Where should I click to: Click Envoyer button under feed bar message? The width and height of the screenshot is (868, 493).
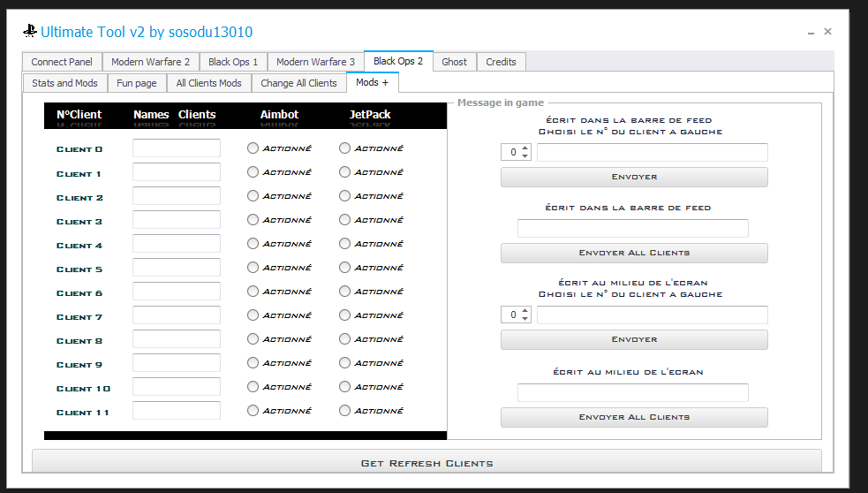(x=634, y=177)
